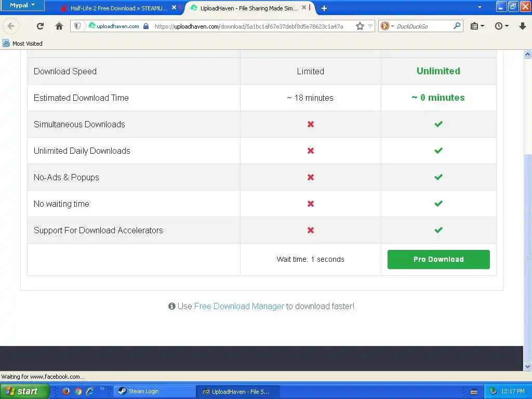Viewport: 532px width, 399px height.
Task: Click the on-screen keyboard tray icon
Action: pyautogui.click(x=474, y=392)
